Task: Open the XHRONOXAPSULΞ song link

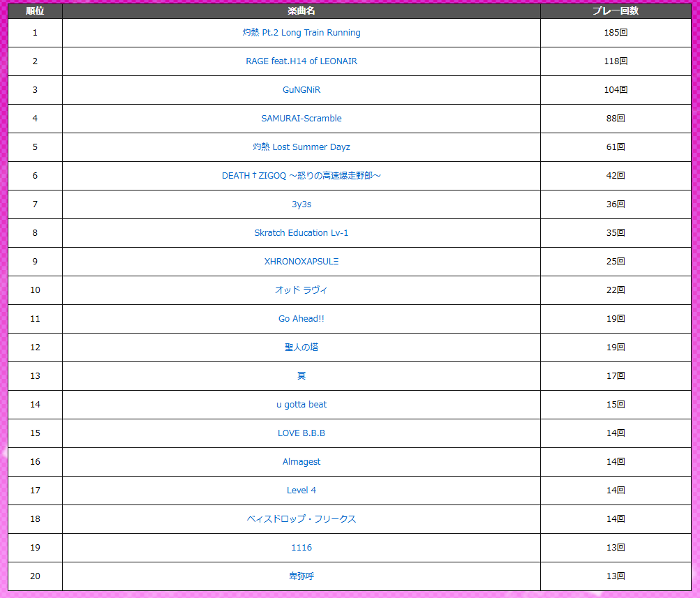Action: (x=301, y=262)
